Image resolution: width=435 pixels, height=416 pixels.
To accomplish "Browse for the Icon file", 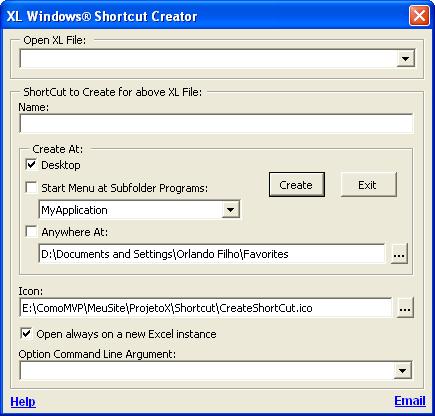I will tap(405, 308).
